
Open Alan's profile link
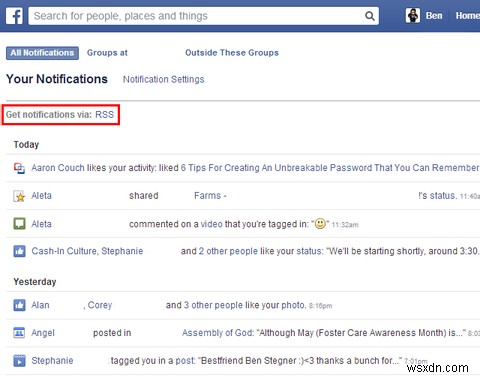40,305
